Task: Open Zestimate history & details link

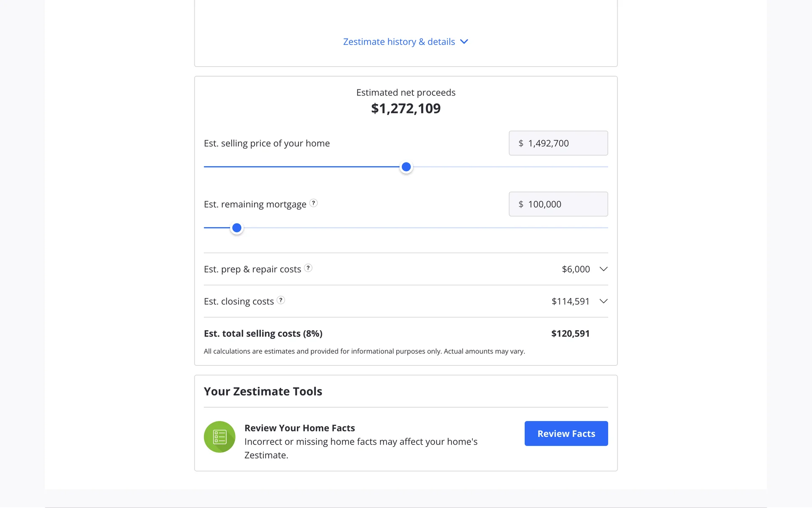Action: (x=399, y=41)
